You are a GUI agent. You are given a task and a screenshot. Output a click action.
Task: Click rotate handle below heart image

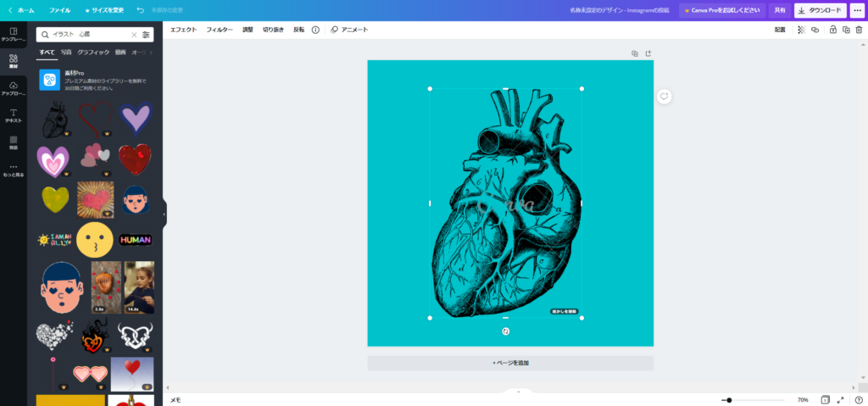coord(505,331)
